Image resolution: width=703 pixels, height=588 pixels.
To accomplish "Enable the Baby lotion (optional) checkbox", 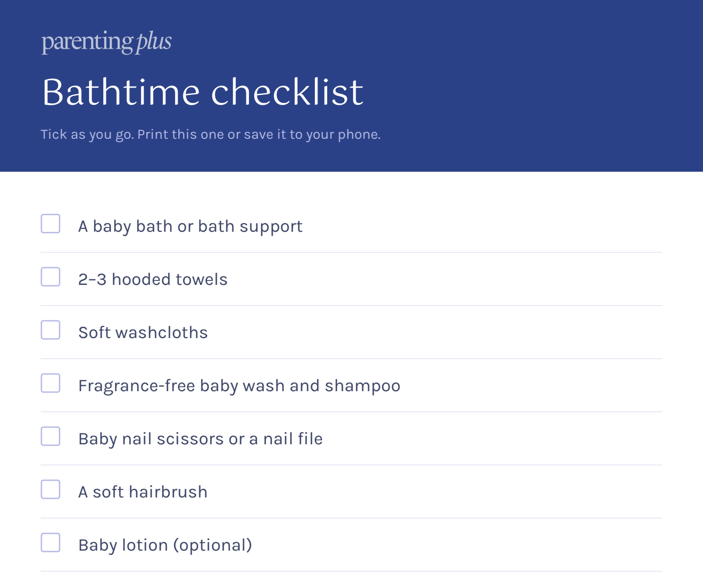I will click(x=51, y=542).
